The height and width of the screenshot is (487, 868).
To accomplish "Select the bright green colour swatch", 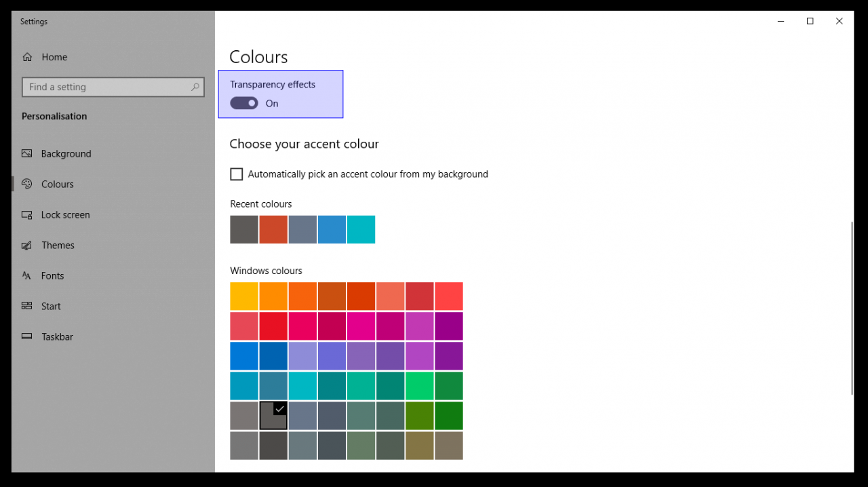I will click(420, 386).
